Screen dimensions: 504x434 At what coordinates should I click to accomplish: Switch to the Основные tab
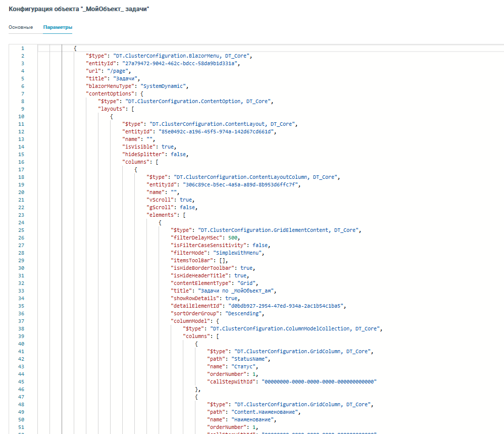pyautogui.click(x=21, y=27)
